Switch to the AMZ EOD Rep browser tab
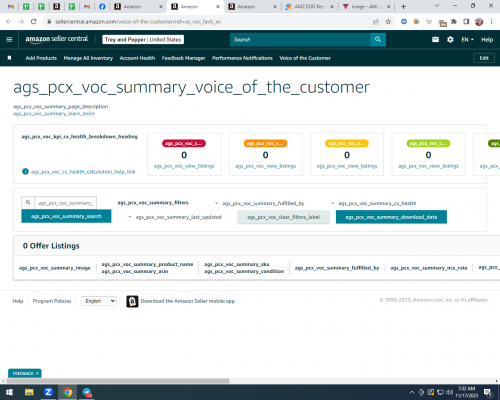The width and height of the screenshot is (500, 400). click(x=309, y=6)
